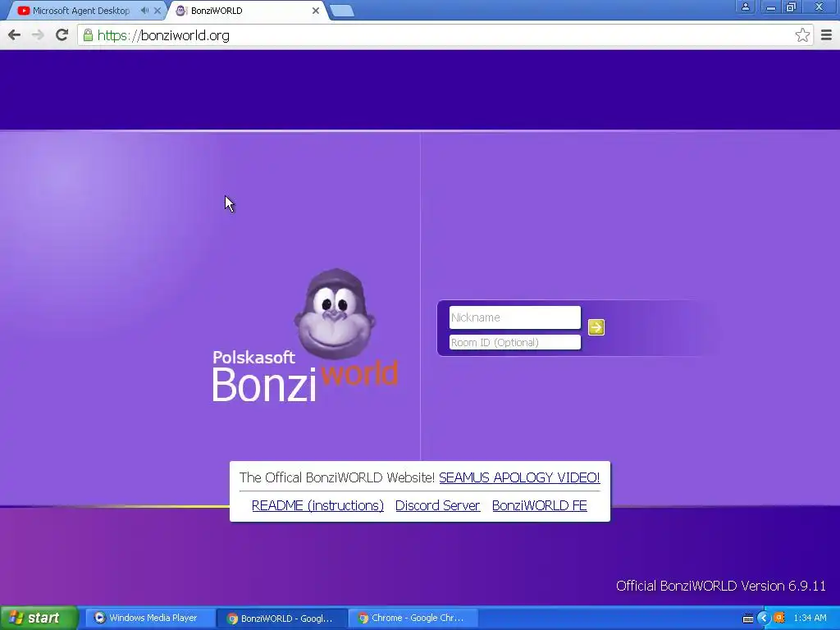Go back with the browser back arrow
This screenshot has height=630, width=840.
(15, 35)
